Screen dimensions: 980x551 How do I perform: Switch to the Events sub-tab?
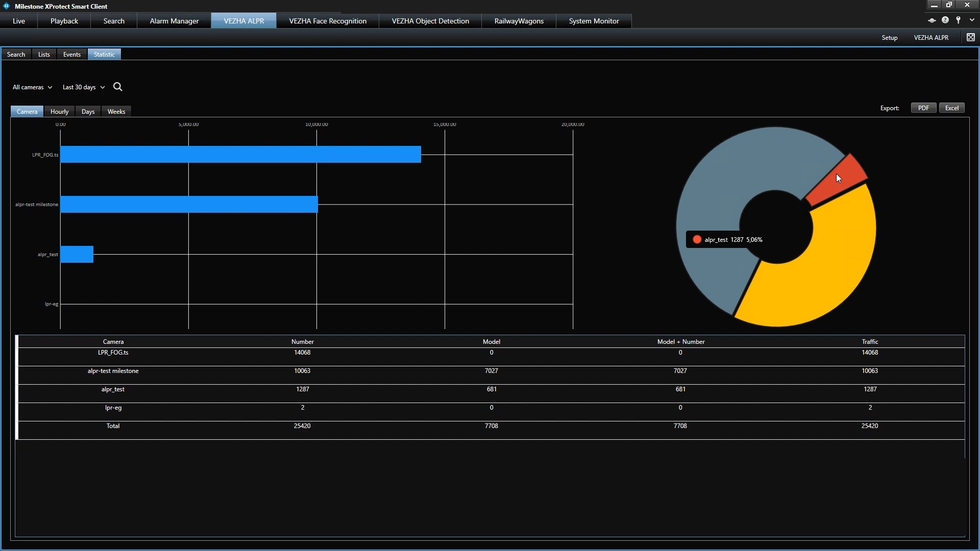click(x=72, y=55)
